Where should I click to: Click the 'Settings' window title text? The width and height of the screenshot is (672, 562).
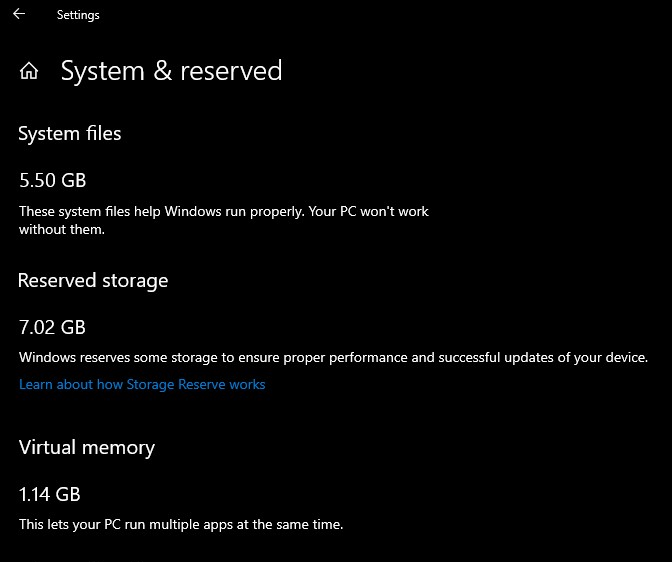78,15
